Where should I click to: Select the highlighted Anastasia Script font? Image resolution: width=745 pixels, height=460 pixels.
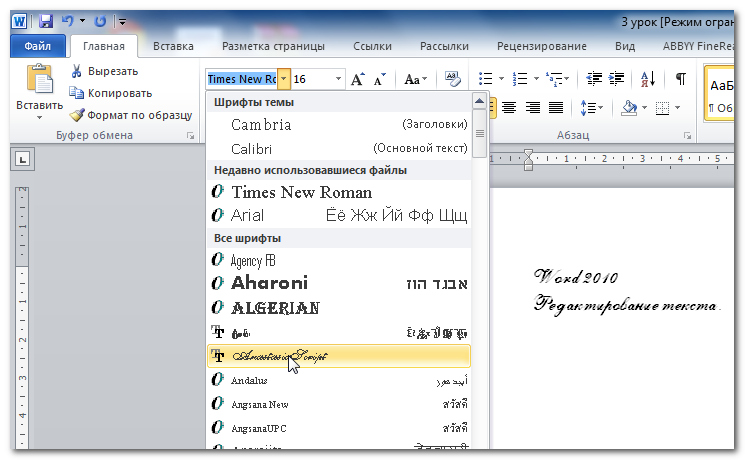(x=339, y=356)
